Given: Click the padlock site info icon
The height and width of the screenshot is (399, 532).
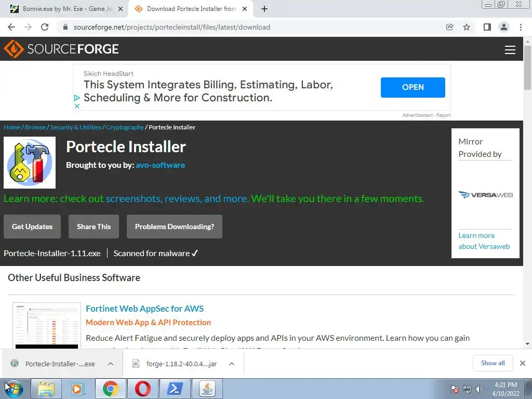Looking at the screenshot, I should coord(65,27).
